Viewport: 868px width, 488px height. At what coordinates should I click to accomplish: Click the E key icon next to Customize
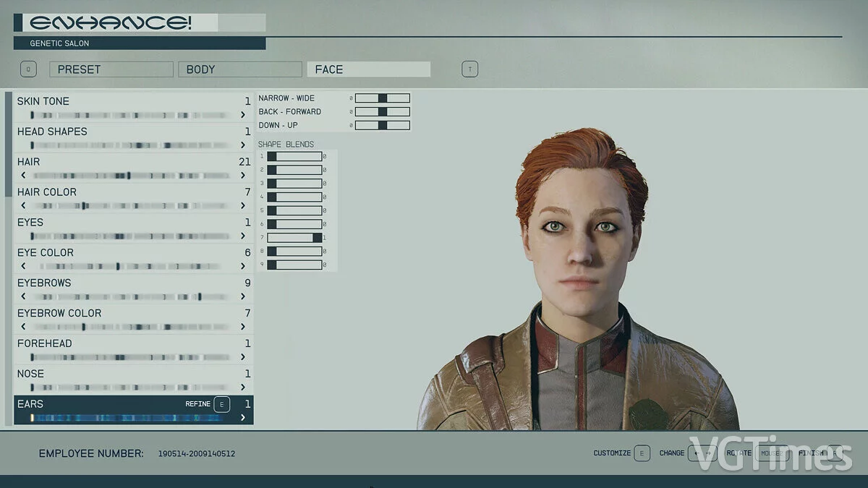642,453
